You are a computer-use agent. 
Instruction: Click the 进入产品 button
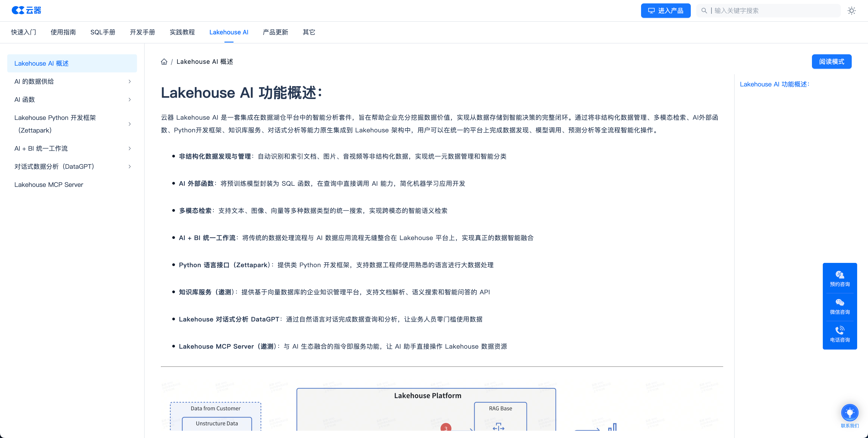(665, 10)
